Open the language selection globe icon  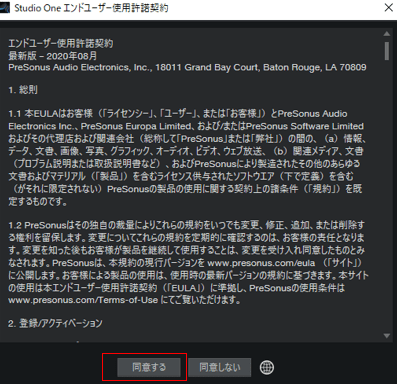[267, 367]
